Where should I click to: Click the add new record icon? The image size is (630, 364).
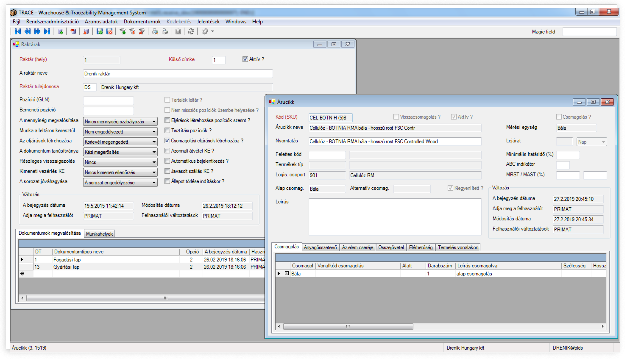60,32
